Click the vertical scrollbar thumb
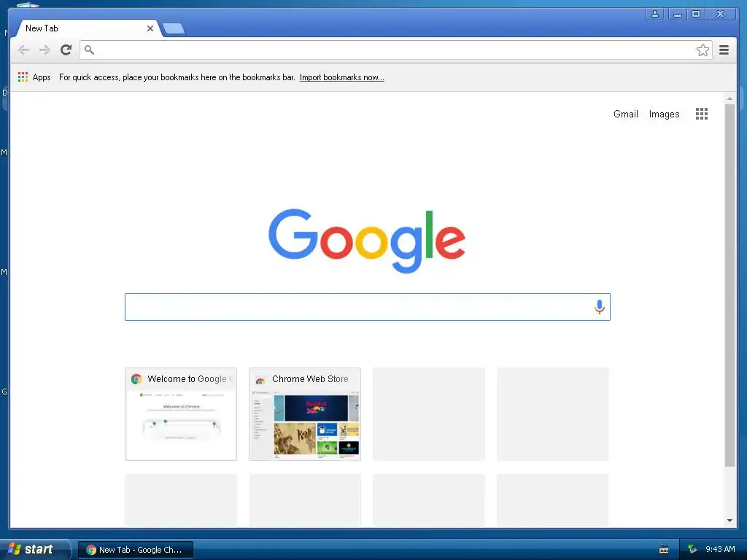 pyautogui.click(x=729, y=285)
